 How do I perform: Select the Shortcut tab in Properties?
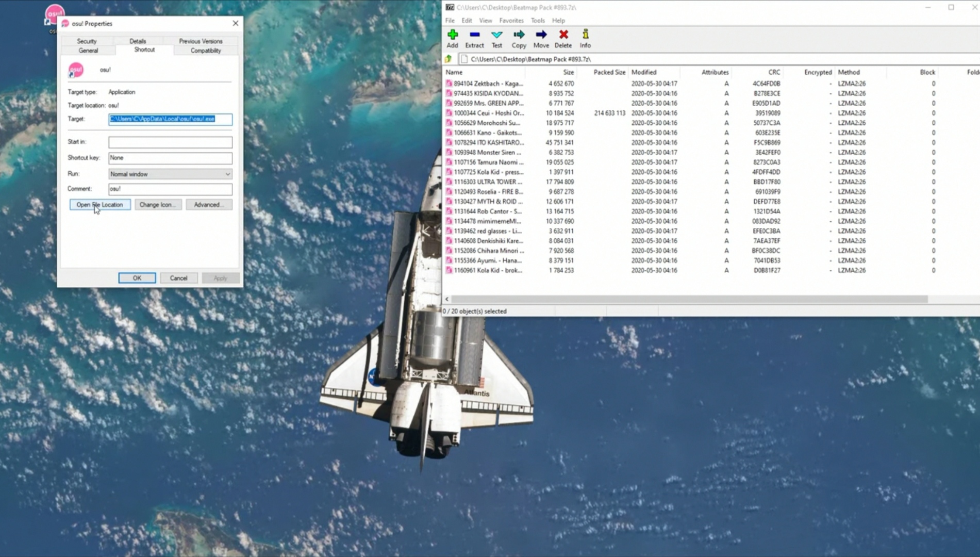[x=144, y=50]
